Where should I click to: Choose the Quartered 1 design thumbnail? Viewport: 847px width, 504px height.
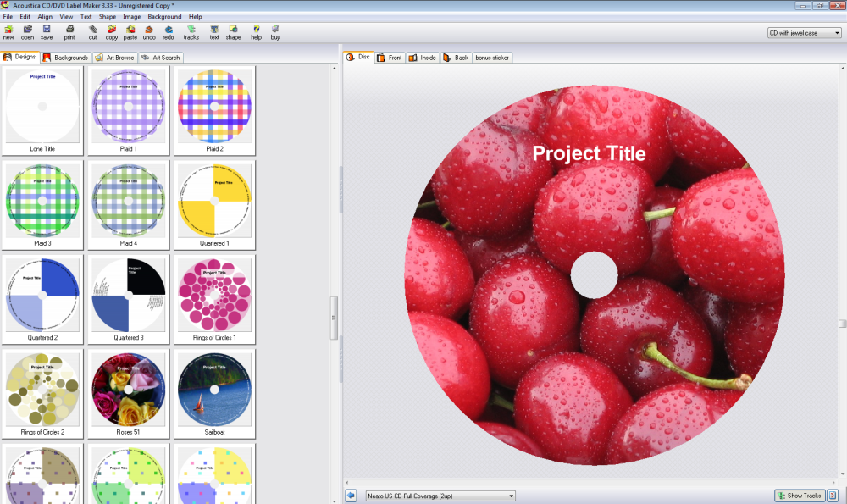click(x=214, y=205)
